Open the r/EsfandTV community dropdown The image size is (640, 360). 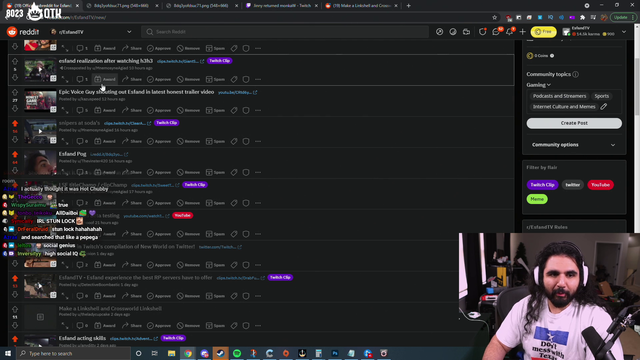point(91,32)
